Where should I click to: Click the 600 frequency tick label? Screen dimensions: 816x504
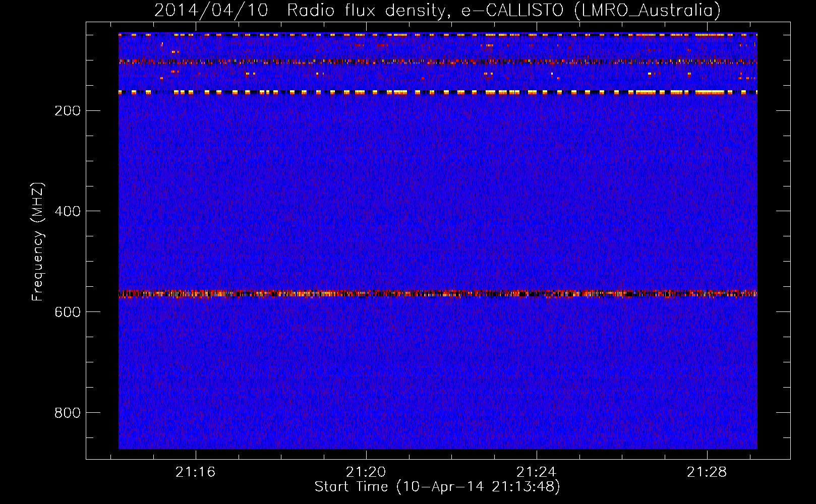point(68,312)
